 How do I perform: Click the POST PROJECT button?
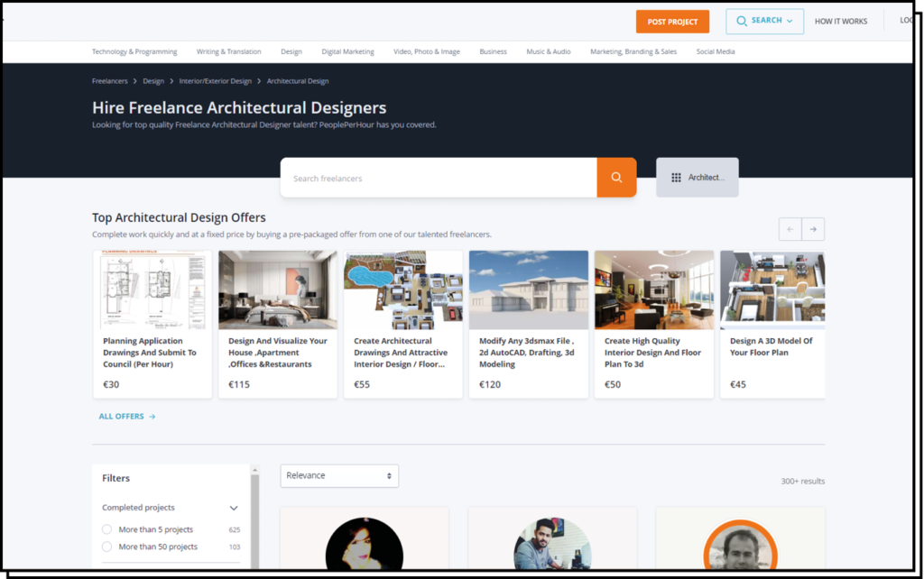[672, 22]
